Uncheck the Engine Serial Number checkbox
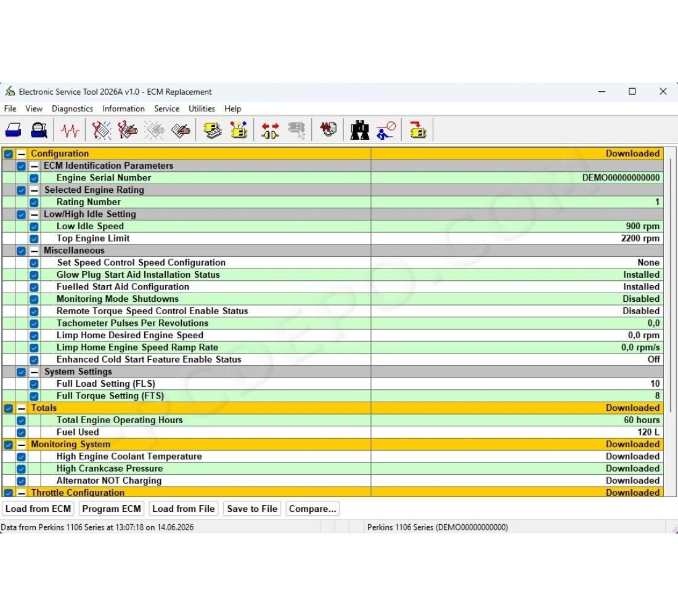This screenshot has width=678, height=616. pyautogui.click(x=34, y=178)
